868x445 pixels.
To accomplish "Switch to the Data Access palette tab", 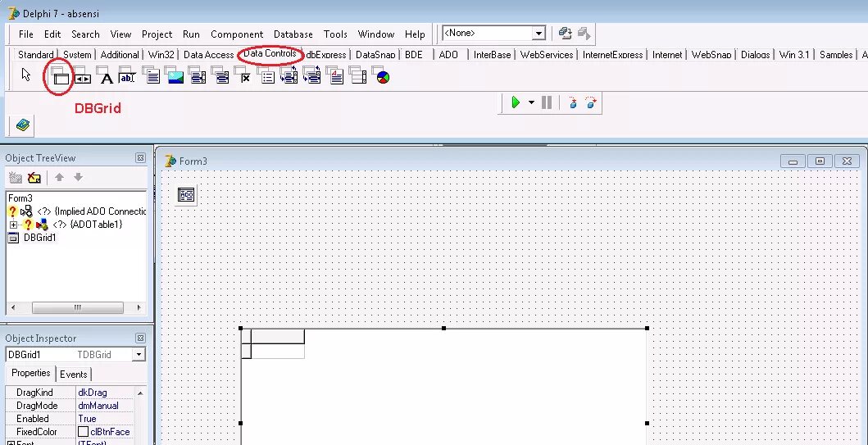I will coord(209,54).
